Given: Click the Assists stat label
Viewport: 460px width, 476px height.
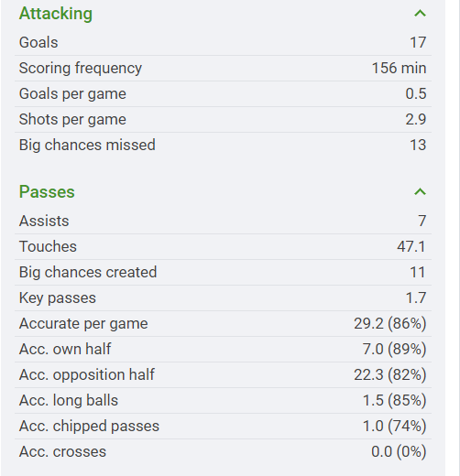Looking at the screenshot, I should point(44,221).
